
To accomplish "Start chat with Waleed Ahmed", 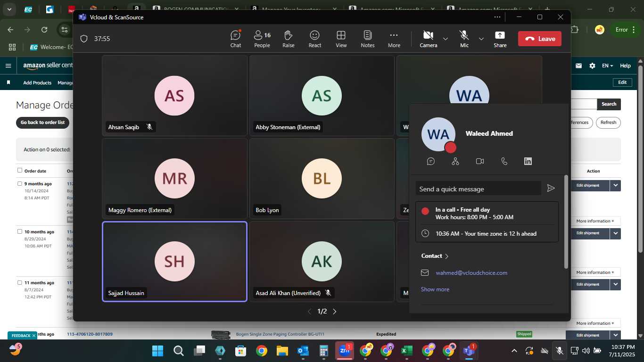I will [430, 161].
